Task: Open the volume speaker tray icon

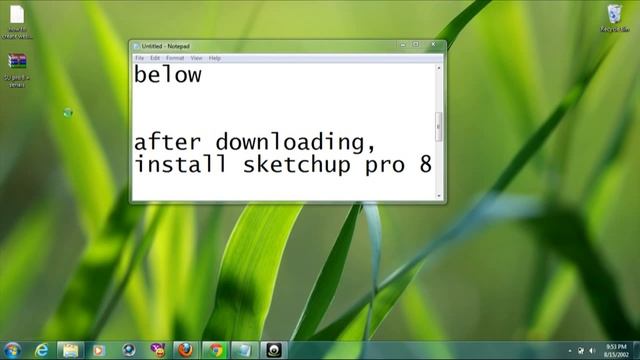Action: (x=592, y=351)
